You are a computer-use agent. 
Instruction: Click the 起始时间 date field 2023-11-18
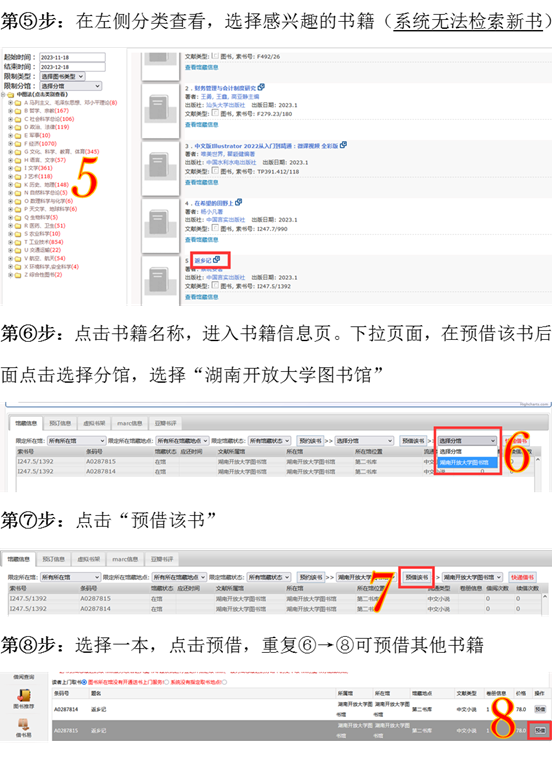72,57
